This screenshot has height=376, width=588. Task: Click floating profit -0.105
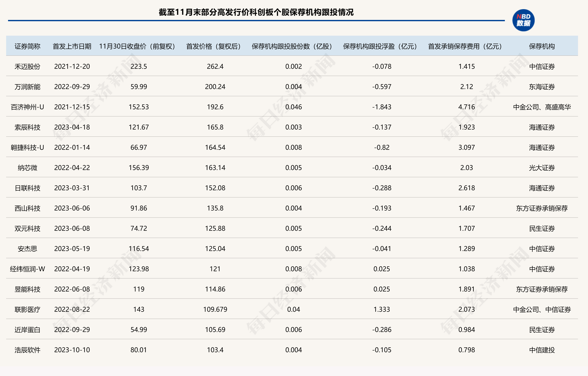pyautogui.click(x=381, y=350)
